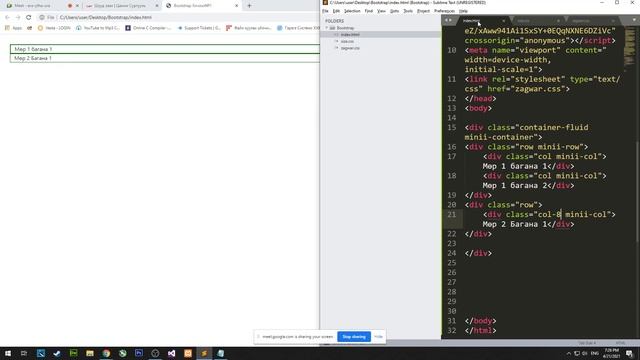Open the Edit menu in Sublime Text
This screenshot has height=360, width=640.
point(336,11)
